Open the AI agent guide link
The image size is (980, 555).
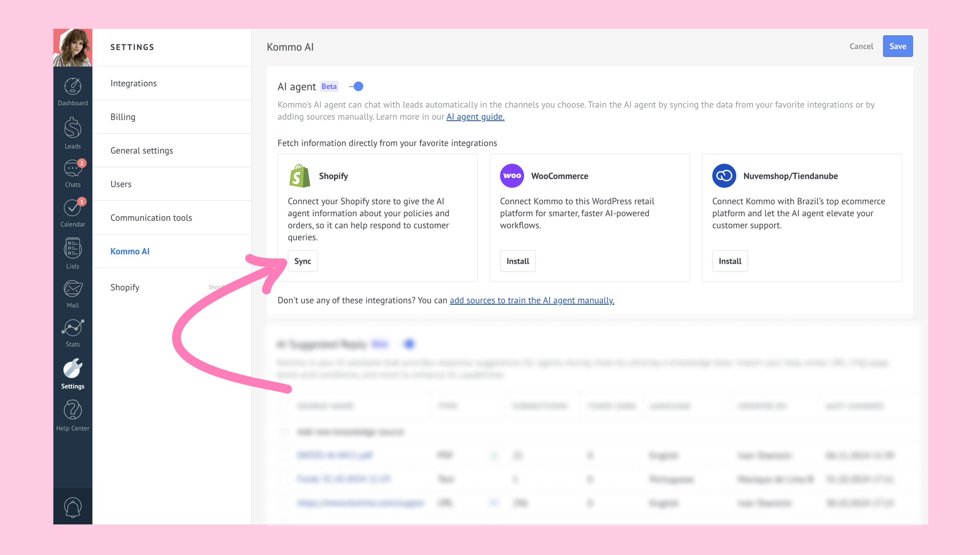point(475,117)
